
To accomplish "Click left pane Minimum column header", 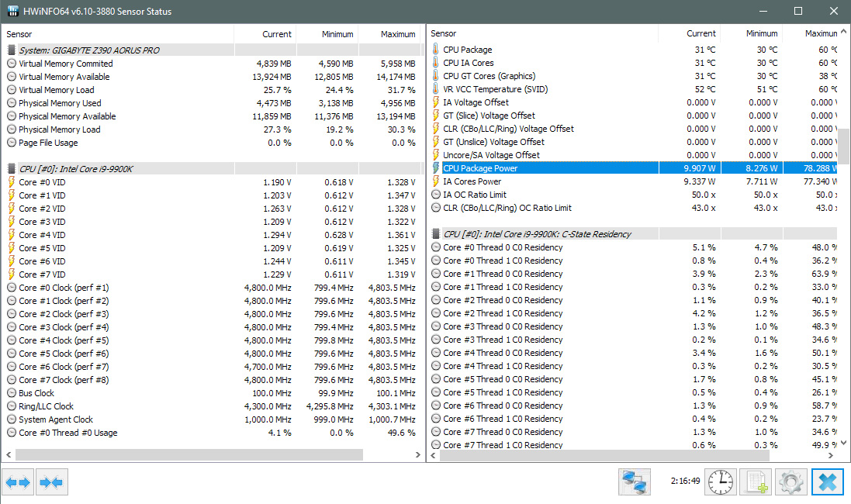I will tap(327, 33).
